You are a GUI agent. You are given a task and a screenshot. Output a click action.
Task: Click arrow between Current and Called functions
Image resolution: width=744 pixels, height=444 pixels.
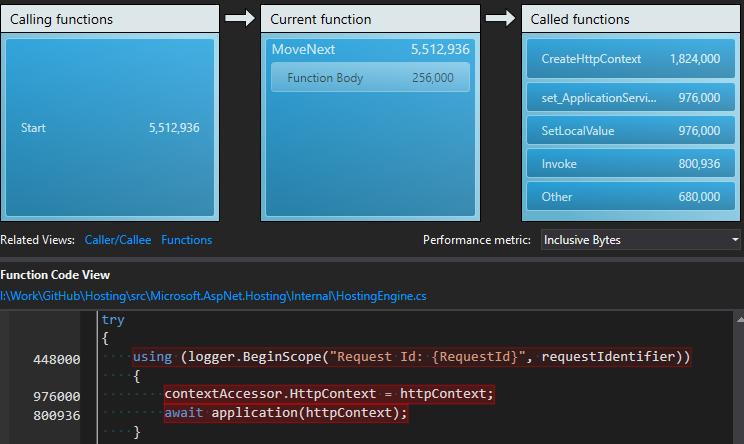click(x=501, y=18)
